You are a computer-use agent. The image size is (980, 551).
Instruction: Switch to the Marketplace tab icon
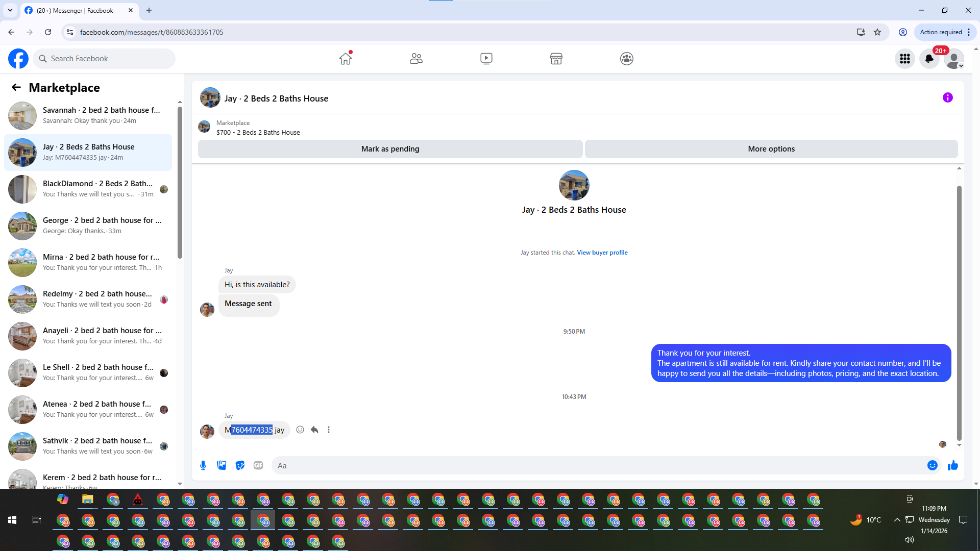point(556,59)
